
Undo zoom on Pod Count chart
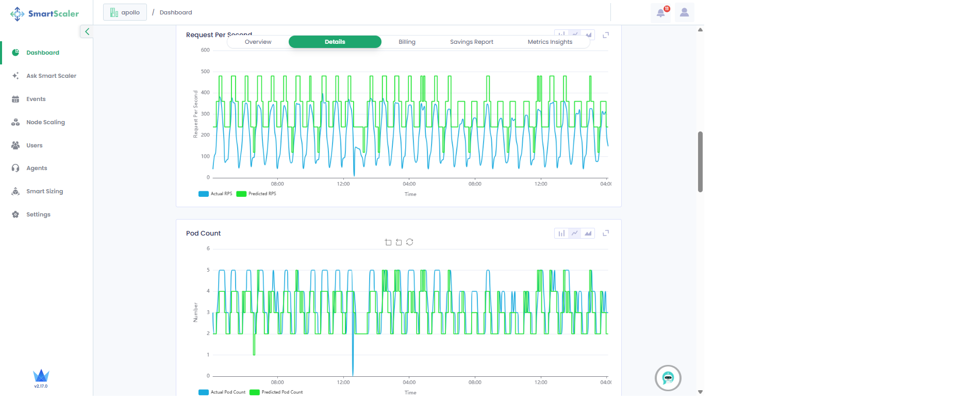398,242
